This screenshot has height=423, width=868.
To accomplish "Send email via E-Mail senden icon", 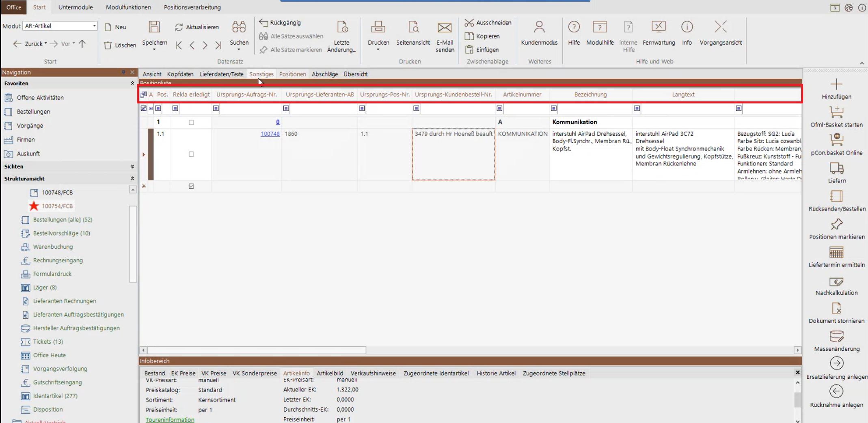I will pyautogui.click(x=445, y=28).
